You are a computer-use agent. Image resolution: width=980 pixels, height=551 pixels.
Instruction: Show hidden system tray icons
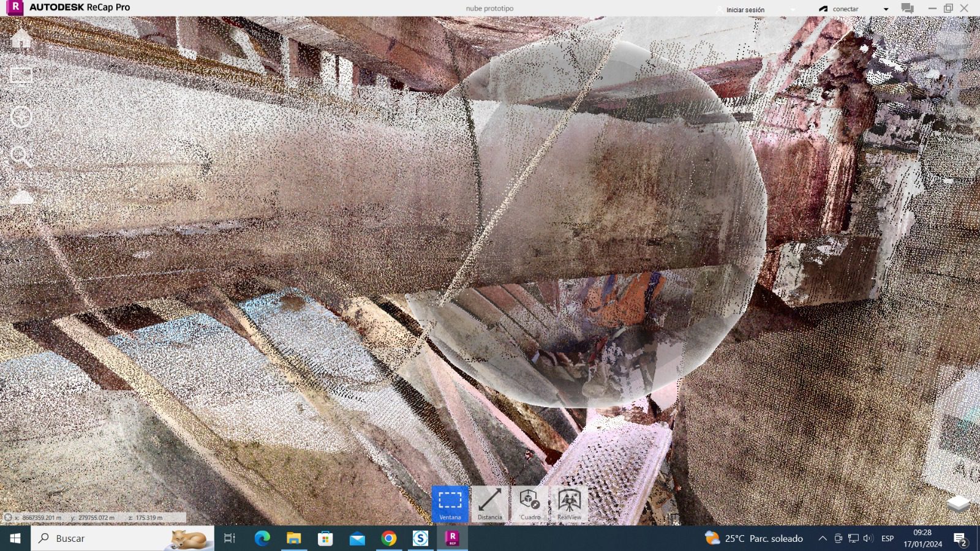pyautogui.click(x=822, y=538)
